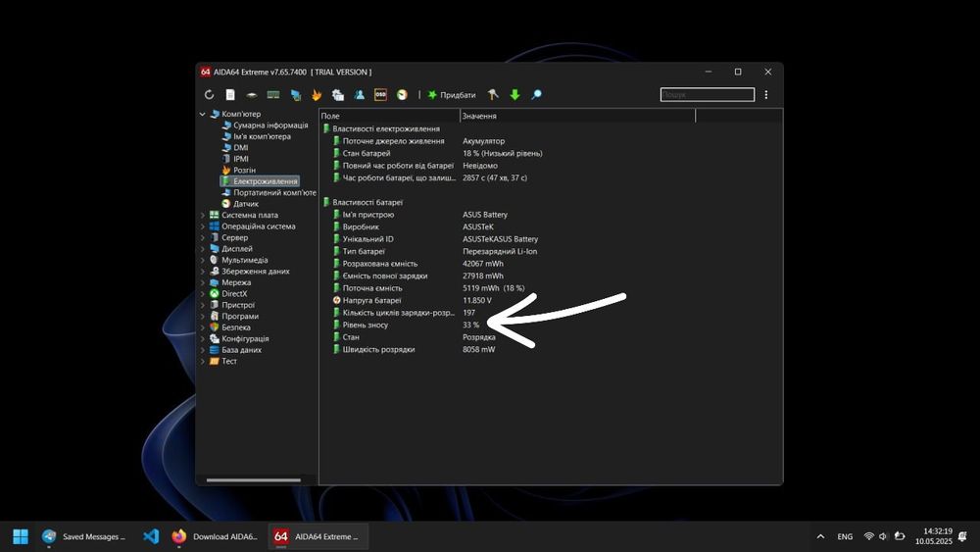Select Сумарна інформація in tree
The height and width of the screenshot is (552, 980).
click(265, 125)
